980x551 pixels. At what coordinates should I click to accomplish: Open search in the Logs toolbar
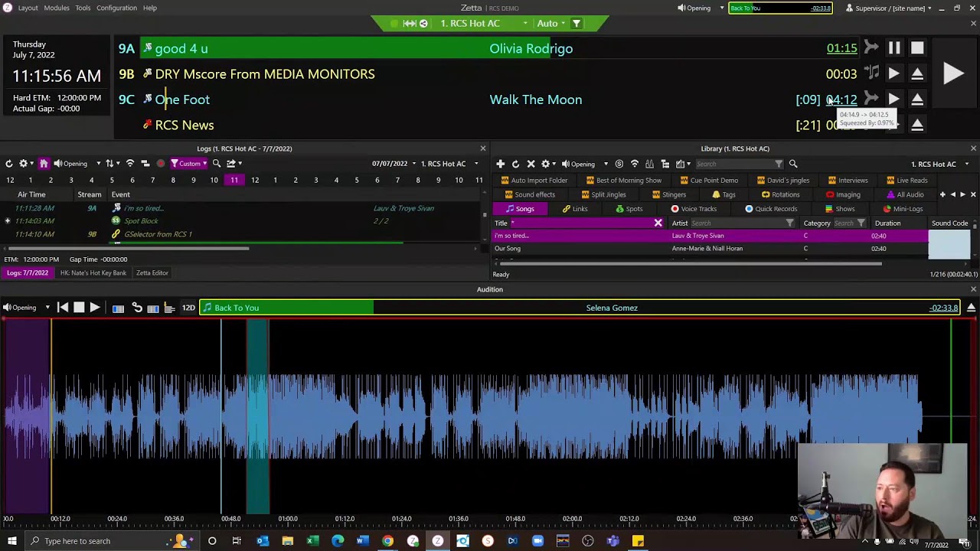(217, 164)
